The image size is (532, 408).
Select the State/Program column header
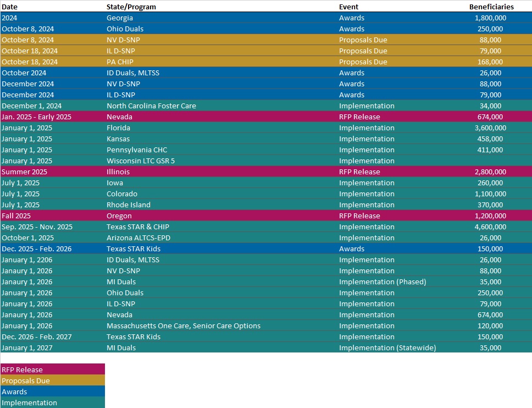(x=131, y=7)
